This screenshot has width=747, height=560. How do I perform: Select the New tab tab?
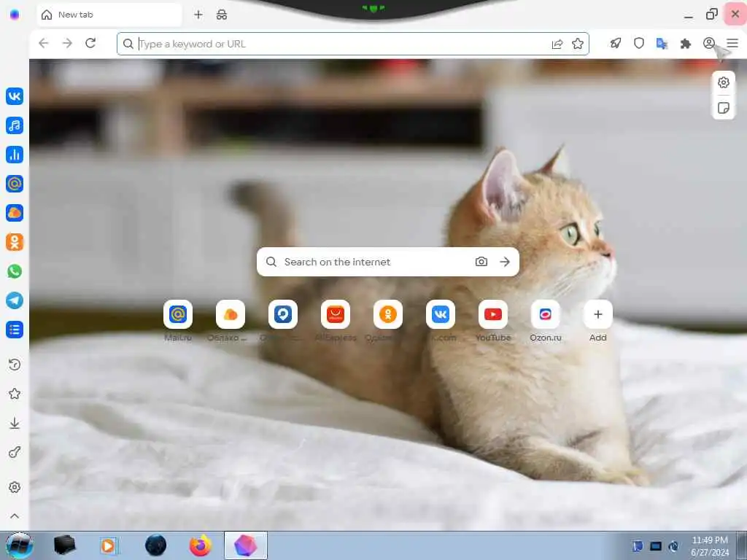click(109, 15)
